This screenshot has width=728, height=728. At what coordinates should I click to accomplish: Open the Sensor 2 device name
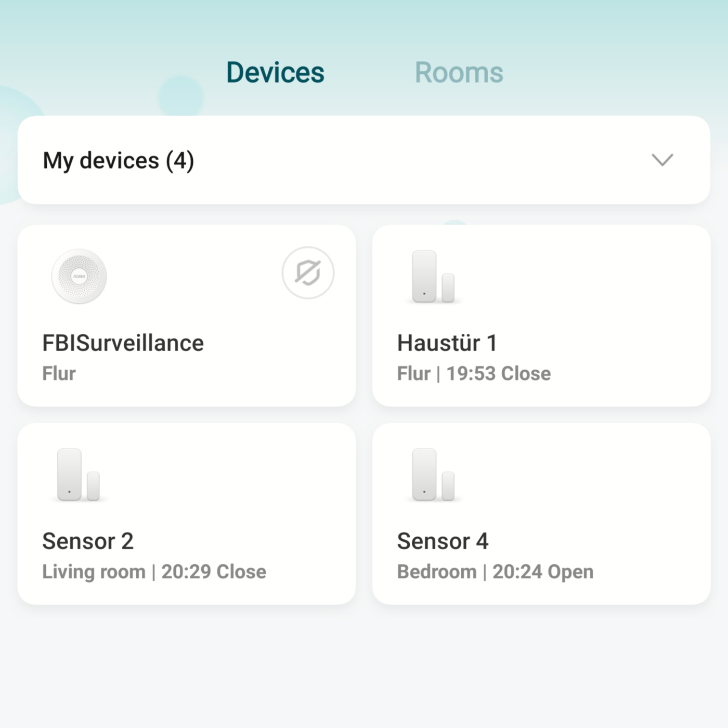tap(88, 541)
